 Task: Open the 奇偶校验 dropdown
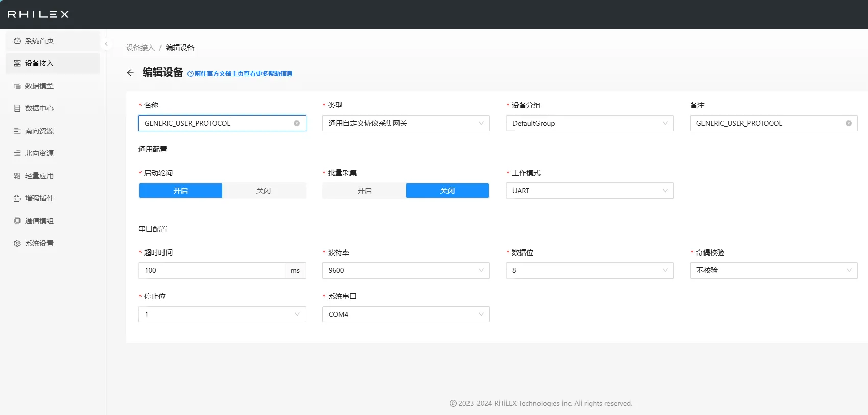[x=774, y=270]
